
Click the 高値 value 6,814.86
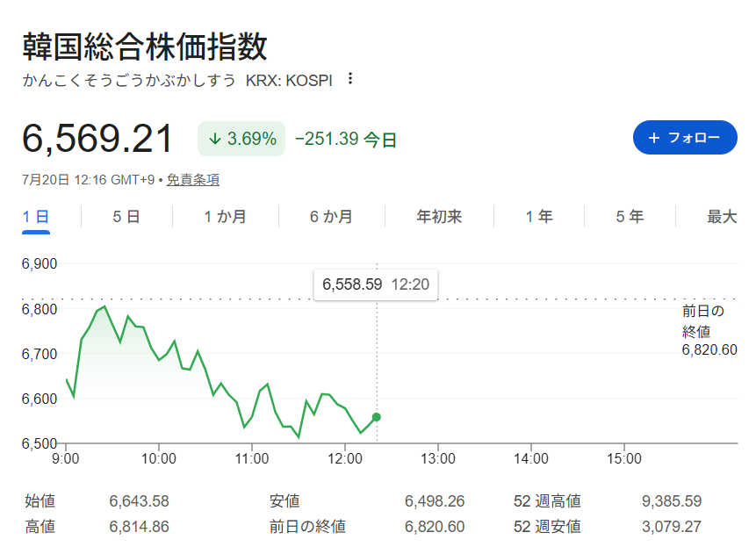click(x=140, y=527)
